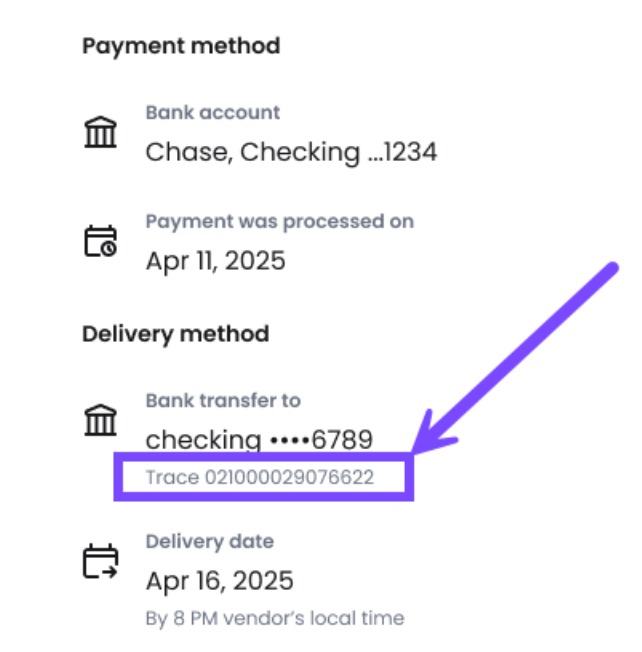Click the 6789 account ending digits
This screenshot has width=642, height=652.
pyautogui.click(x=342, y=440)
